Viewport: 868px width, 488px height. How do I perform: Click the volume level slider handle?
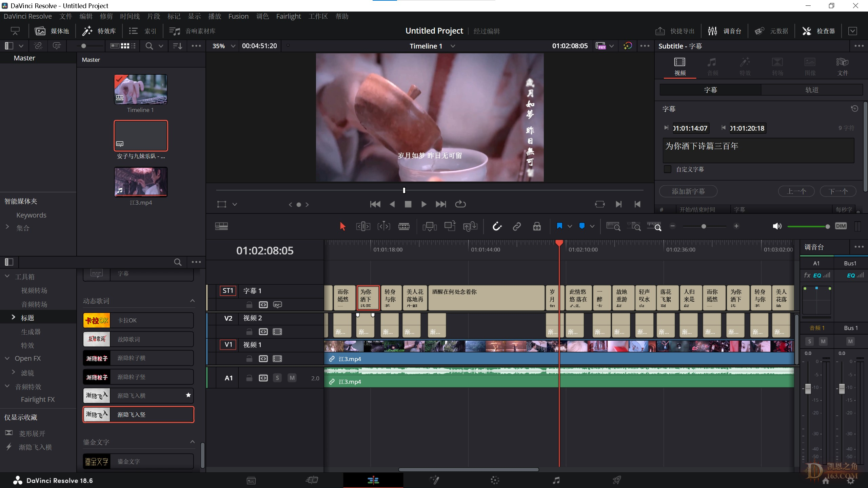click(x=828, y=226)
